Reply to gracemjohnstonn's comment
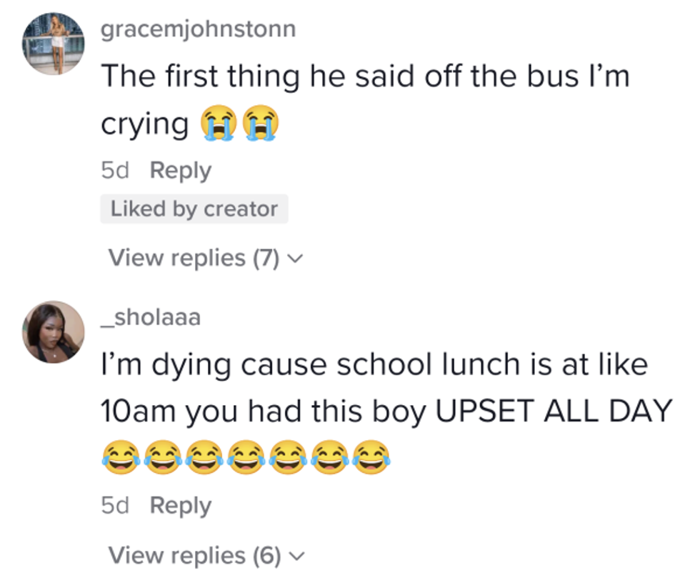 (181, 171)
